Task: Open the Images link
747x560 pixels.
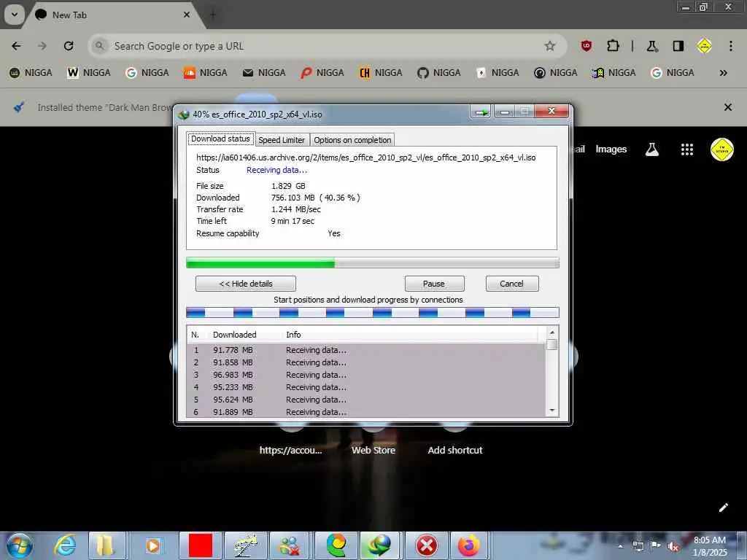Action: click(x=611, y=149)
